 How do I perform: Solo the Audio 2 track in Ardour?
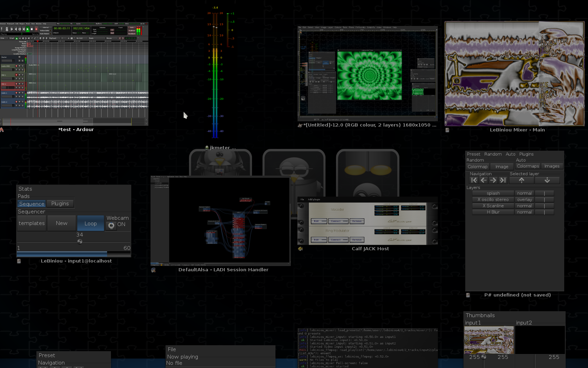pos(22,102)
